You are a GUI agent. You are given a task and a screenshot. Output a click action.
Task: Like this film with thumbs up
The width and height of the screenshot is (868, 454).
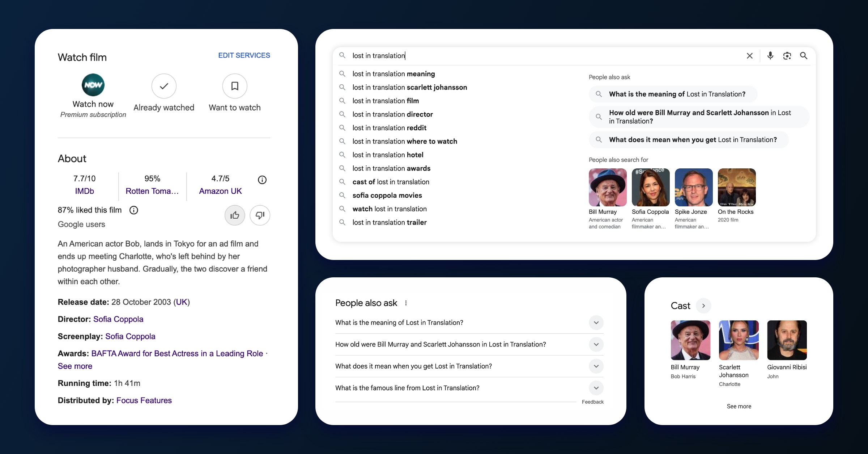click(235, 215)
